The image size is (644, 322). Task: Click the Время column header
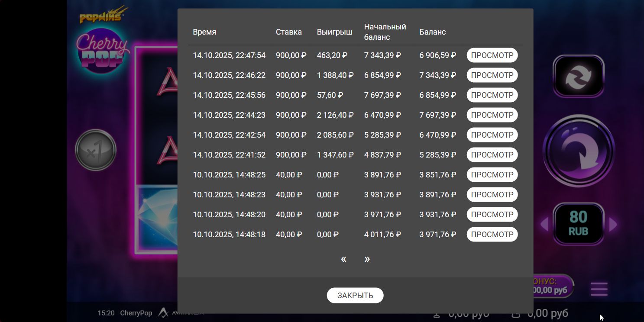point(204,32)
